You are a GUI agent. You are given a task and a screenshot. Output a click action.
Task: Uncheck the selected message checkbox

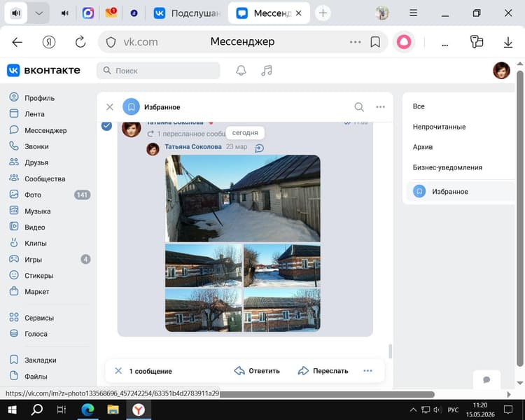tap(106, 126)
